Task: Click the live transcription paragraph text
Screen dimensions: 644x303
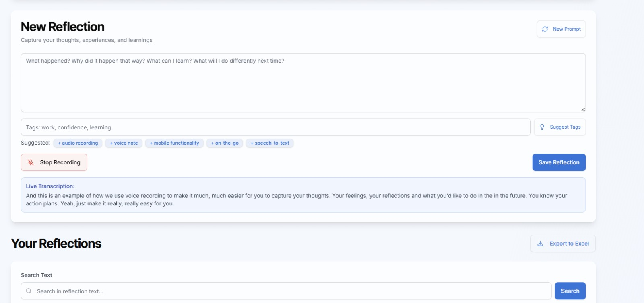Action: tap(296, 200)
